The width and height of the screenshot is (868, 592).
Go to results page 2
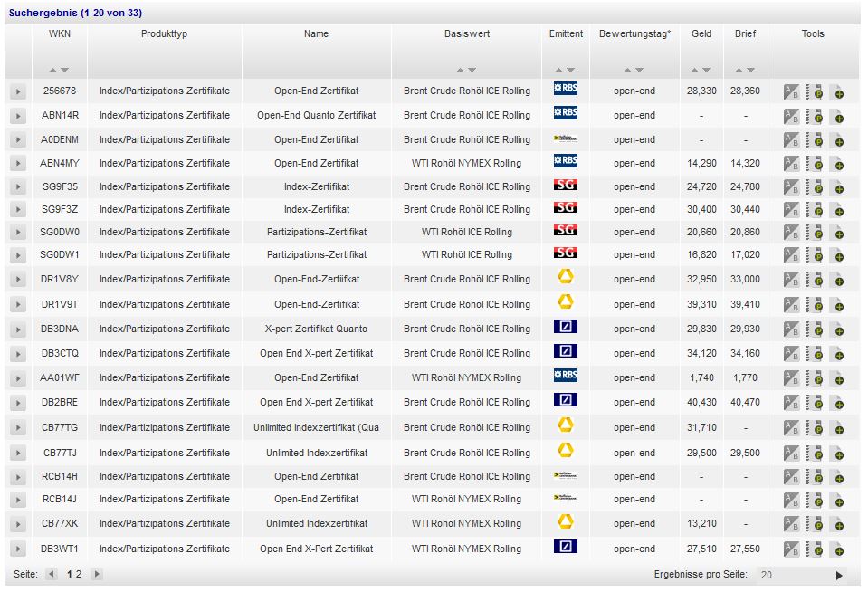click(79, 574)
